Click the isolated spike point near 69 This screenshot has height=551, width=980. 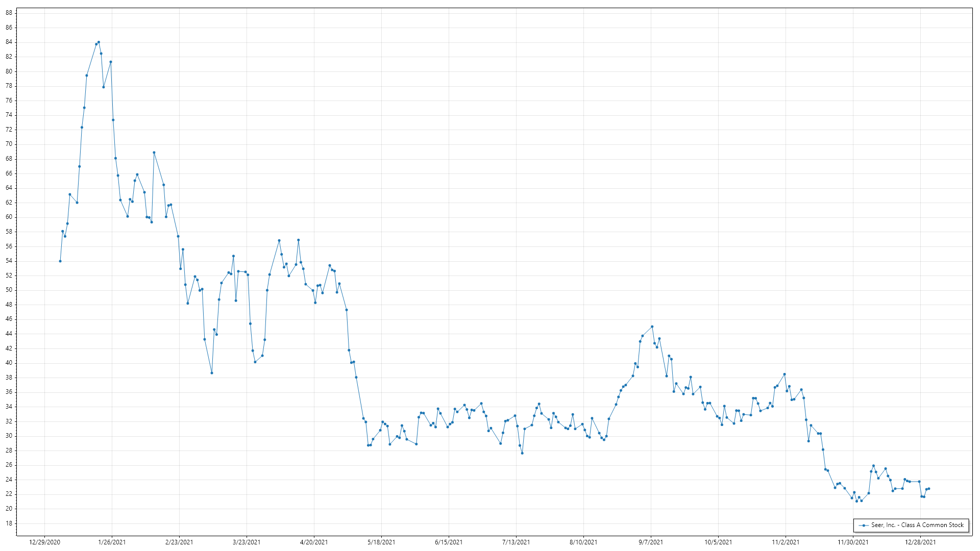[x=154, y=153]
